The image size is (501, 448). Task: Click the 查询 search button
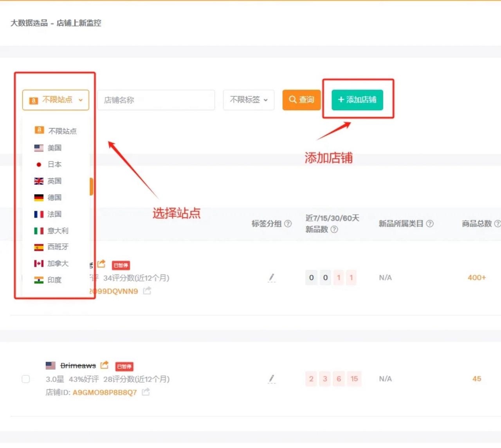(x=301, y=100)
